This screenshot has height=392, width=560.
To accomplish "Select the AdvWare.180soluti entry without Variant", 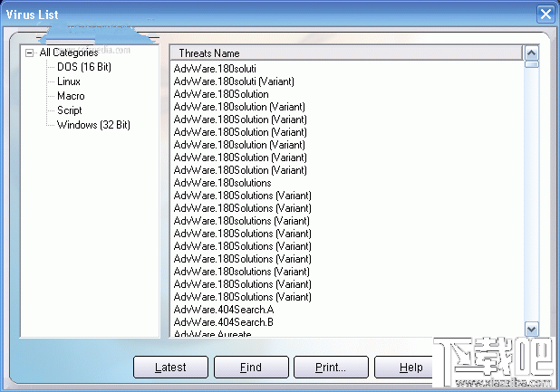I will click(215, 69).
